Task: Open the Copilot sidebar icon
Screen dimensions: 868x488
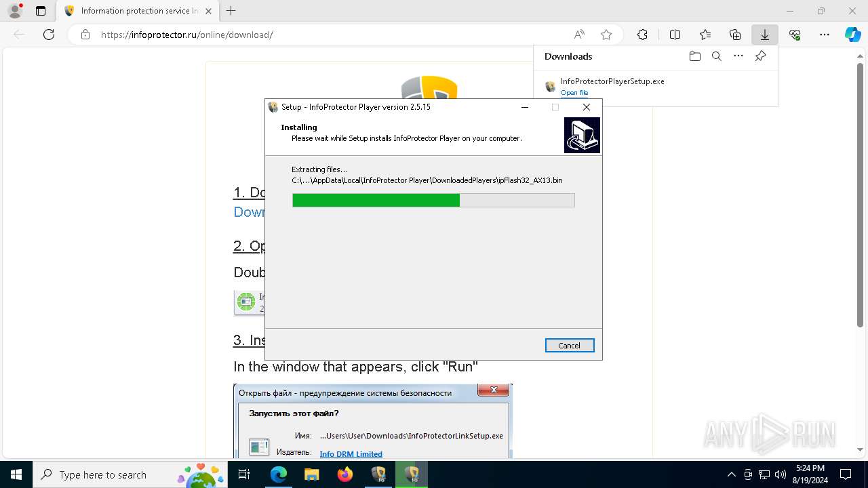Action: pos(853,35)
